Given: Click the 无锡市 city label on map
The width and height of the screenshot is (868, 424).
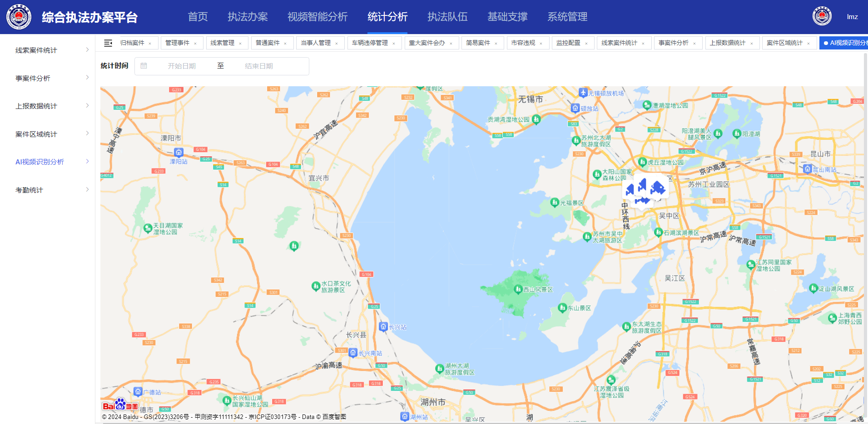Looking at the screenshot, I should (531, 99).
